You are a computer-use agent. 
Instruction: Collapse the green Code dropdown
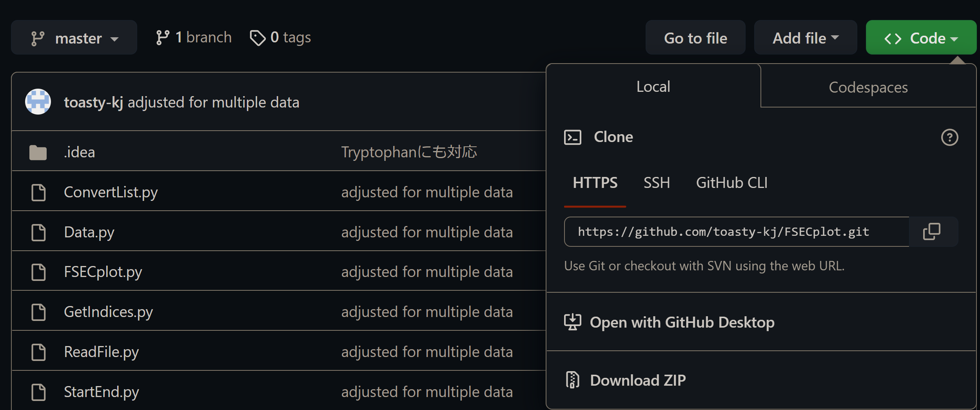[x=921, y=38]
